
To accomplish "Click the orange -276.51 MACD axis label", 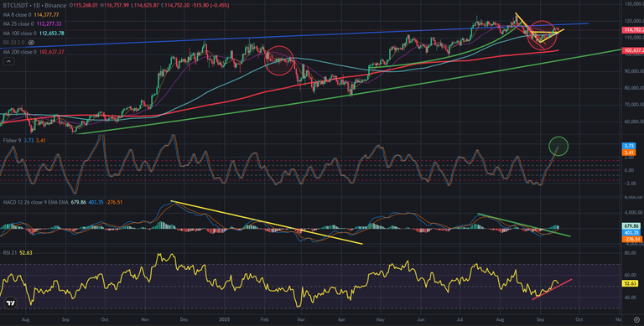I will [631, 240].
